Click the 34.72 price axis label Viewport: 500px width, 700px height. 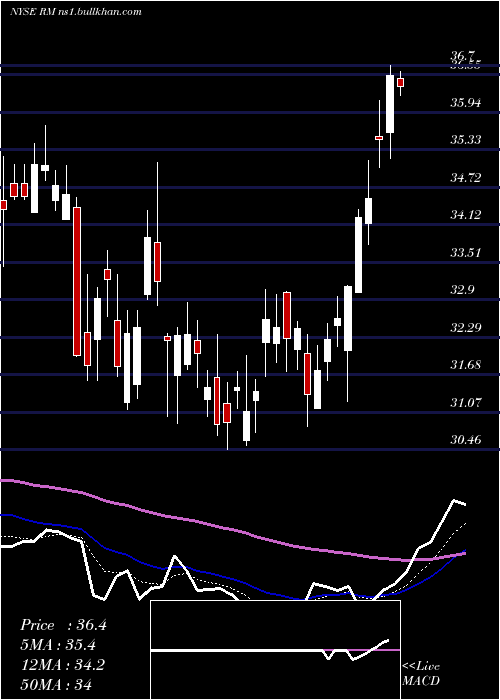coord(465,178)
